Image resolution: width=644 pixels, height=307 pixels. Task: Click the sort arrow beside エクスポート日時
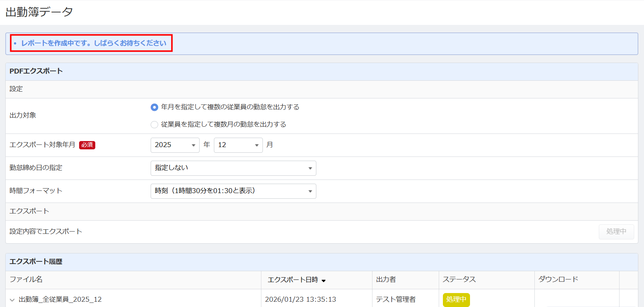pyautogui.click(x=324, y=280)
